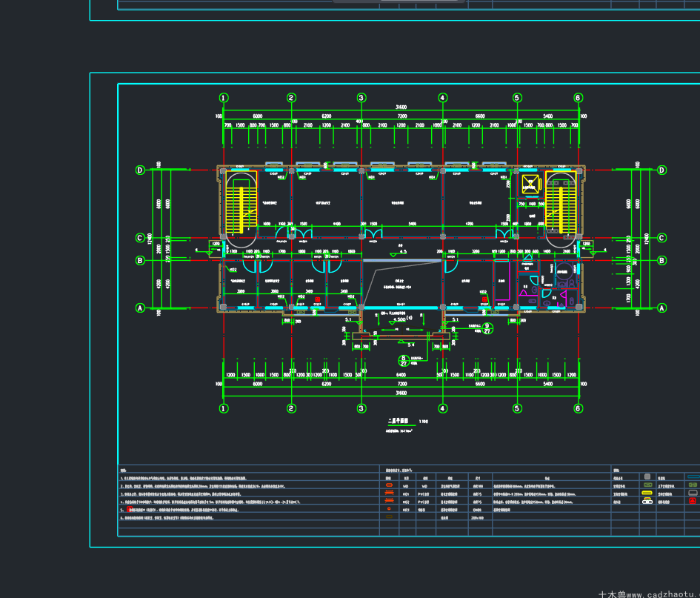Select axis bubble C left of the plan
Viewport: 700px width, 598px height.
[x=140, y=238]
